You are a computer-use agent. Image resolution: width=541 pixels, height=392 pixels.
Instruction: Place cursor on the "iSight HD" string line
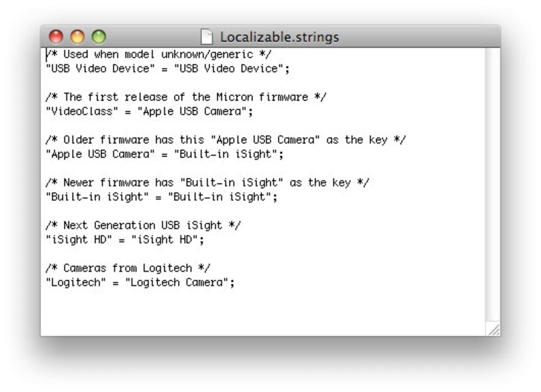pyautogui.click(x=124, y=240)
